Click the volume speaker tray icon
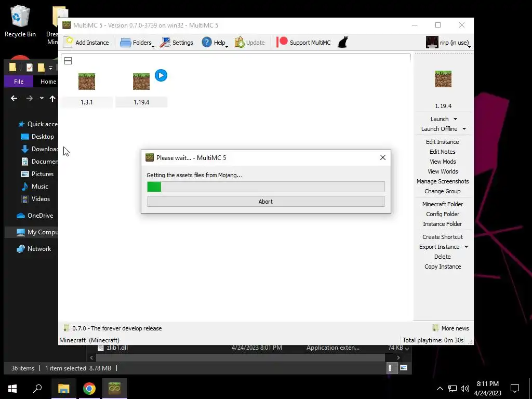The image size is (532, 399). 465,389
